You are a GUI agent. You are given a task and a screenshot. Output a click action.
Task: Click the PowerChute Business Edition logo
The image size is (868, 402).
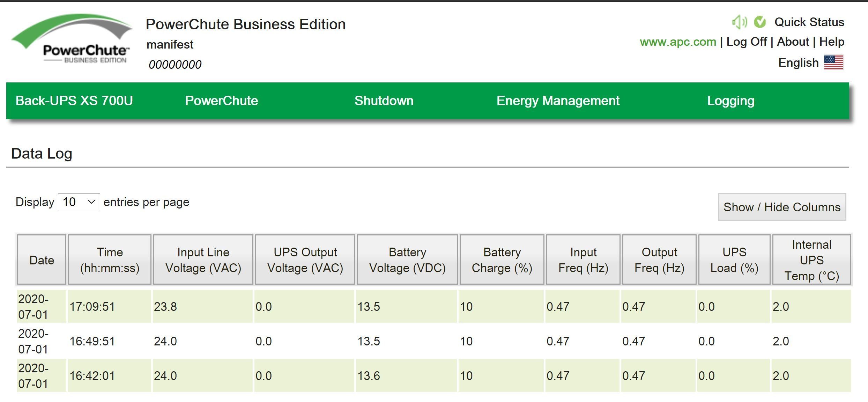[x=72, y=39]
